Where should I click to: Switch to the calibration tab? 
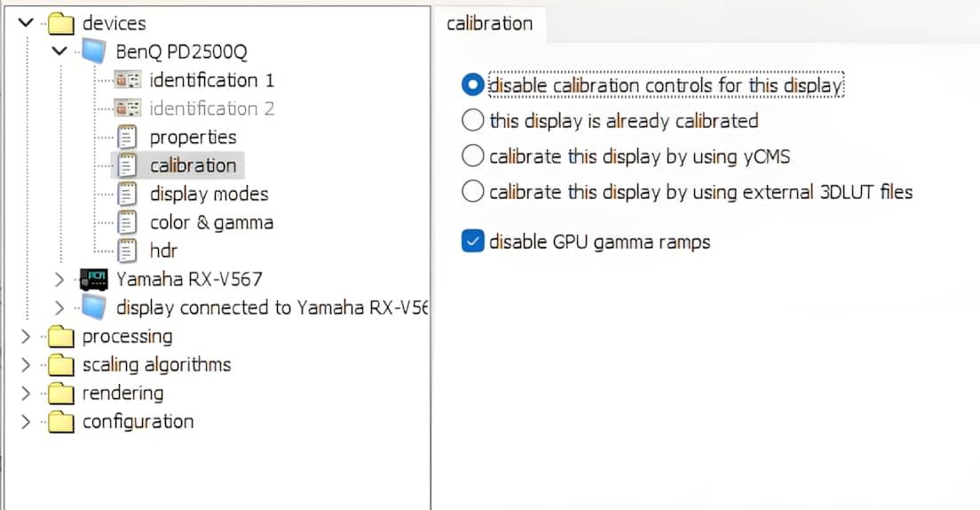(x=489, y=23)
